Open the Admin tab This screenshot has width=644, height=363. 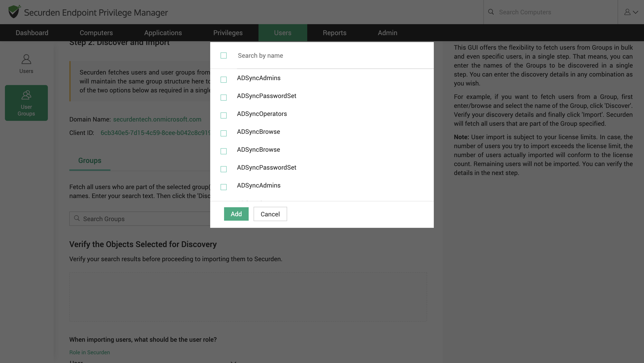click(x=387, y=33)
